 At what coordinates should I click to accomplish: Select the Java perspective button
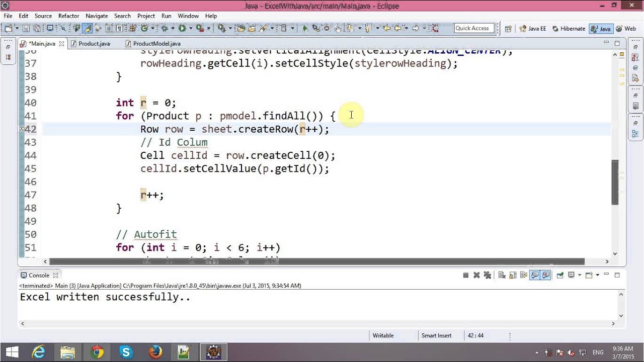click(x=601, y=29)
